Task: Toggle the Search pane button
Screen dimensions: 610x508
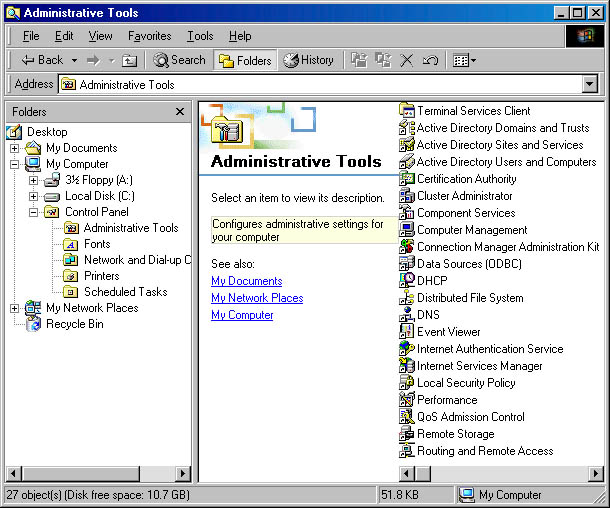Action: click(x=180, y=60)
